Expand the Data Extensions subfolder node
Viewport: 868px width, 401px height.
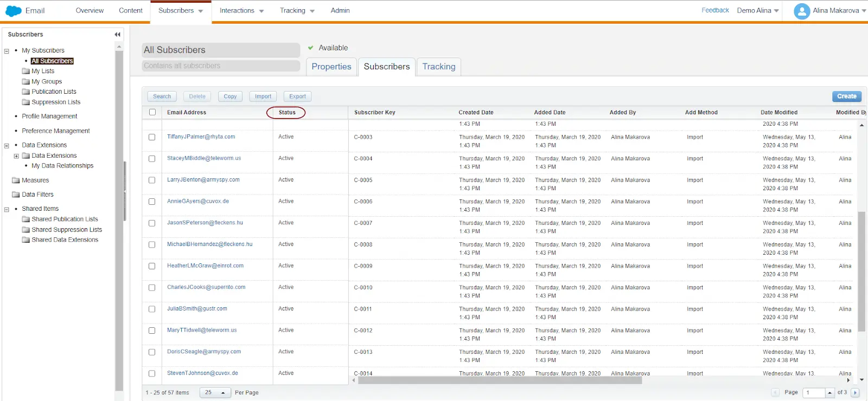(x=16, y=156)
